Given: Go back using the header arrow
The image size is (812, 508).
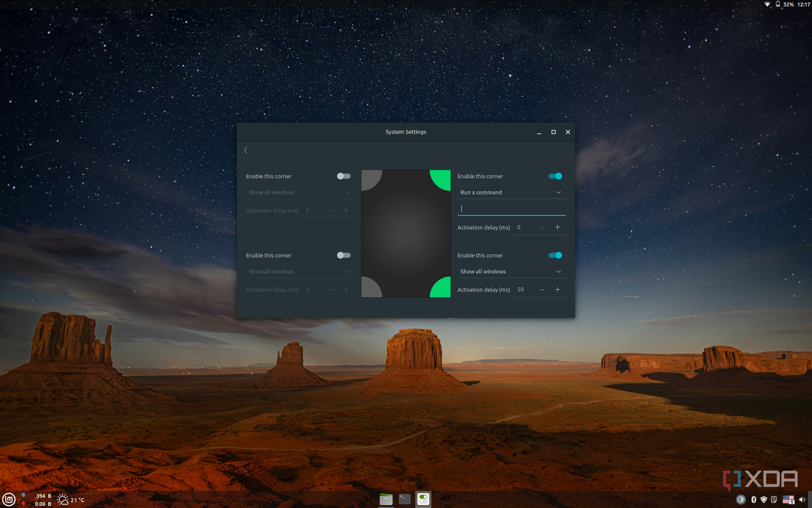Looking at the screenshot, I should click(x=246, y=150).
